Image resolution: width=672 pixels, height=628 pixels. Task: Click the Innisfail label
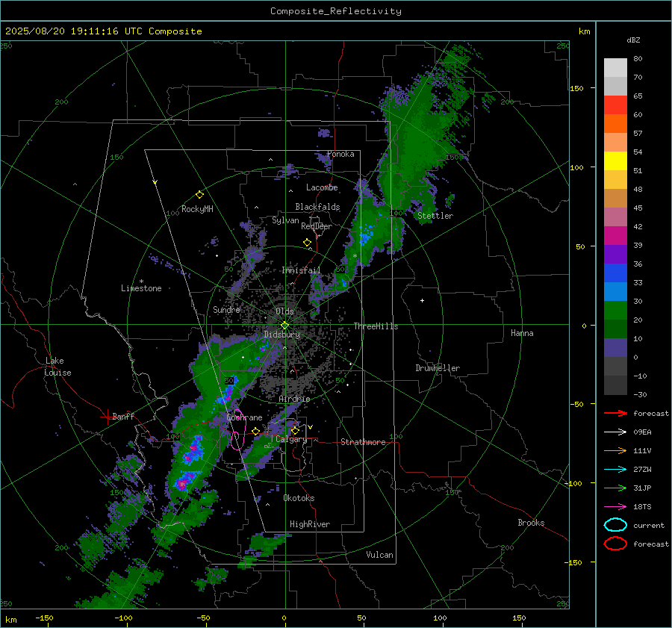[301, 270]
